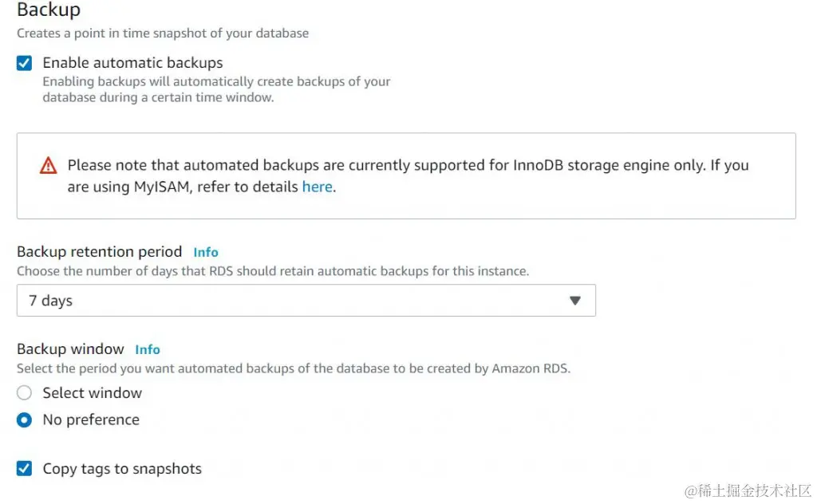Choose the Select window radio button
The width and height of the screenshot is (817, 504).
(x=25, y=393)
